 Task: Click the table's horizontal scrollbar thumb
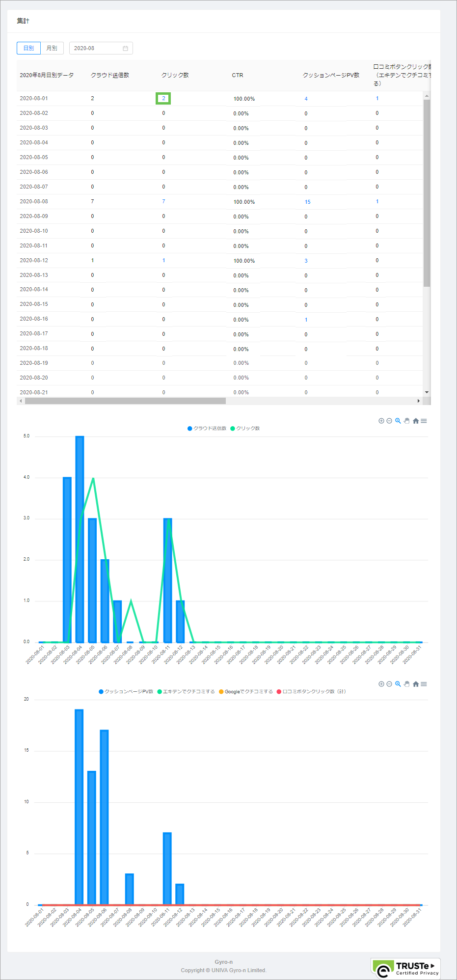click(x=125, y=401)
